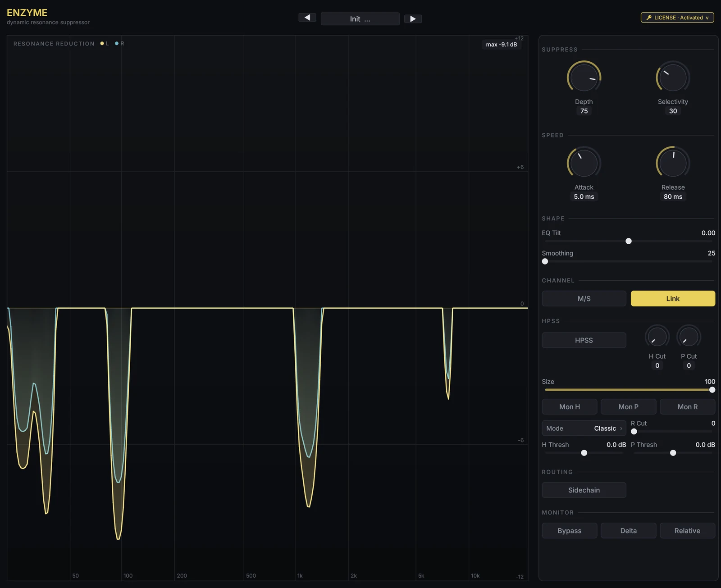Disable the Link channel toggle
The image size is (721, 588).
[x=673, y=298]
